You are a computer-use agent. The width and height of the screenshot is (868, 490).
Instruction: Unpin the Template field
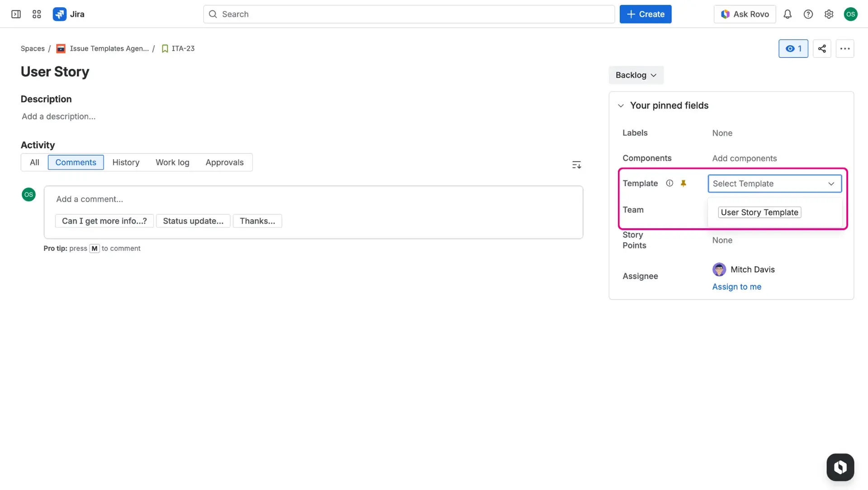(x=684, y=183)
